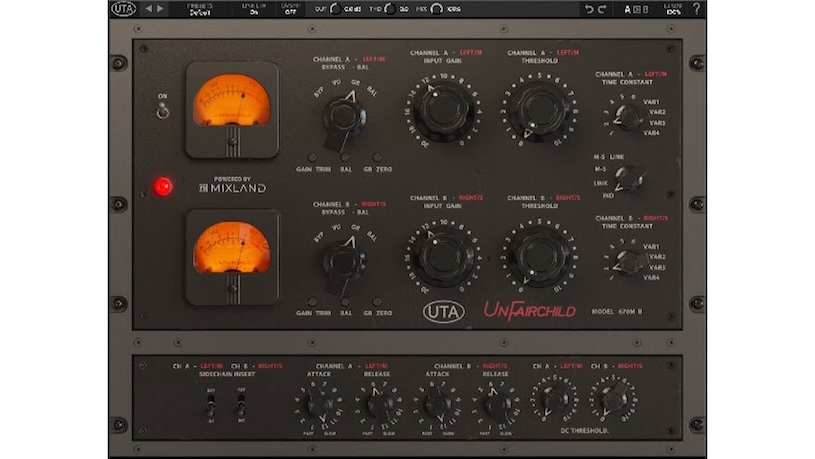Open the UI size 100% dropdown
This screenshot has height=459, width=815.
point(673,9)
